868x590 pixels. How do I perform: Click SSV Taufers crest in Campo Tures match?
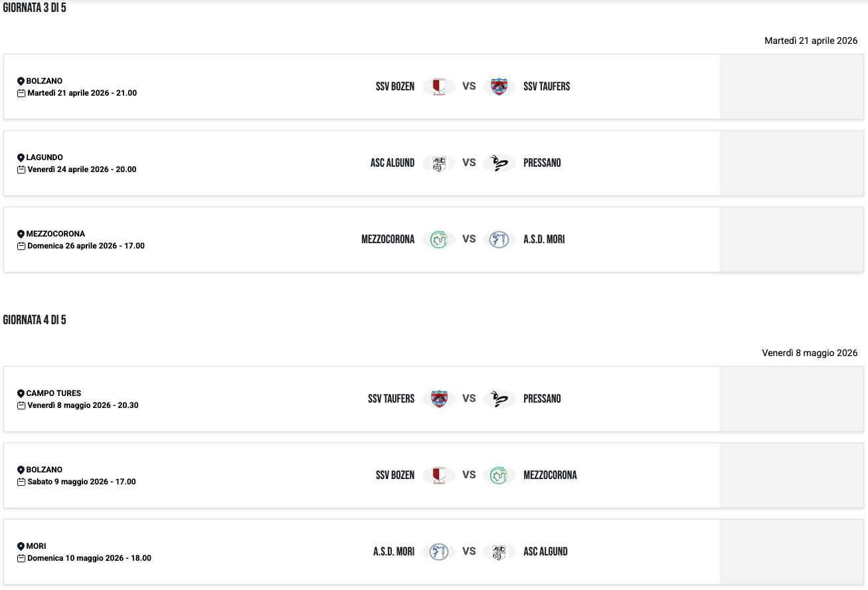[438, 399]
